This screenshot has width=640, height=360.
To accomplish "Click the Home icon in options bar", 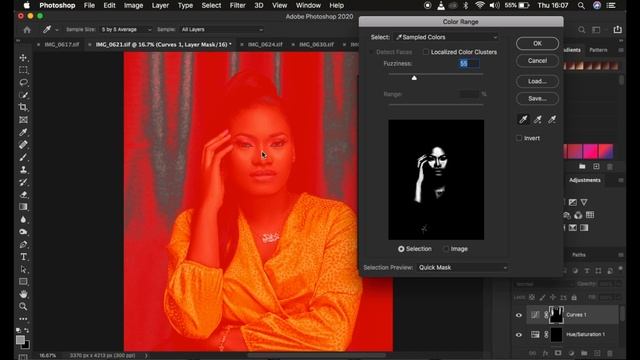I will tap(27, 30).
